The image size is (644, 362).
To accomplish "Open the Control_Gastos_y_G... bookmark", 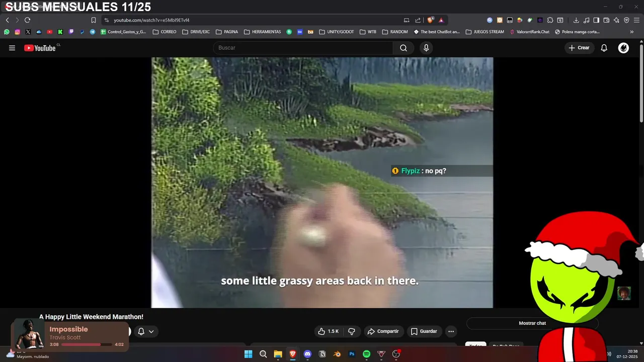I will (123, 32).
